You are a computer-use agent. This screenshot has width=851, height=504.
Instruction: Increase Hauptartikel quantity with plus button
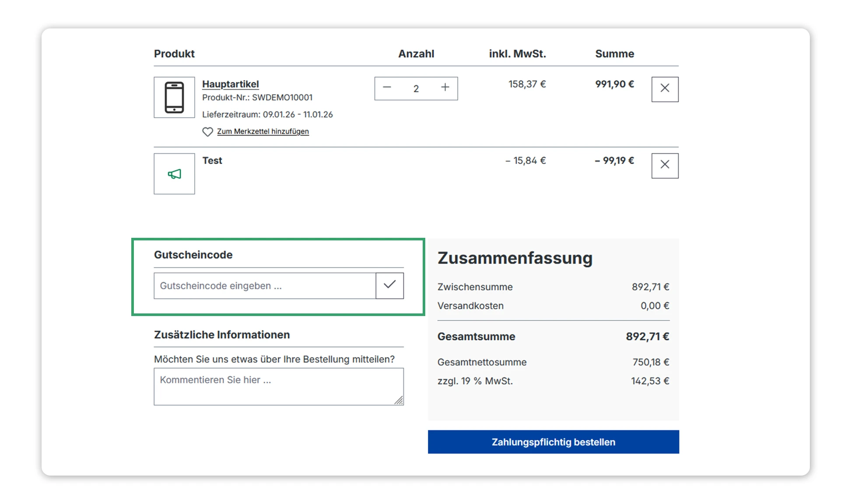[x=445, y=87]
